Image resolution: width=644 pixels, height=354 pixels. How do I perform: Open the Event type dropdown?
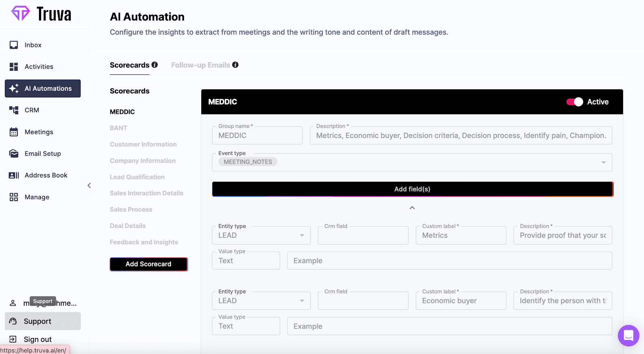603,163
